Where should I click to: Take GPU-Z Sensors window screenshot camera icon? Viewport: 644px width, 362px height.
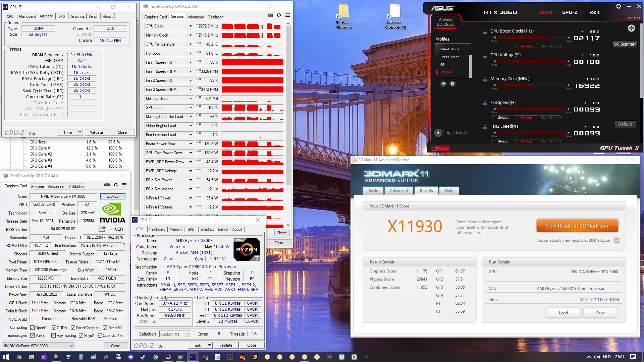(270, 15)
